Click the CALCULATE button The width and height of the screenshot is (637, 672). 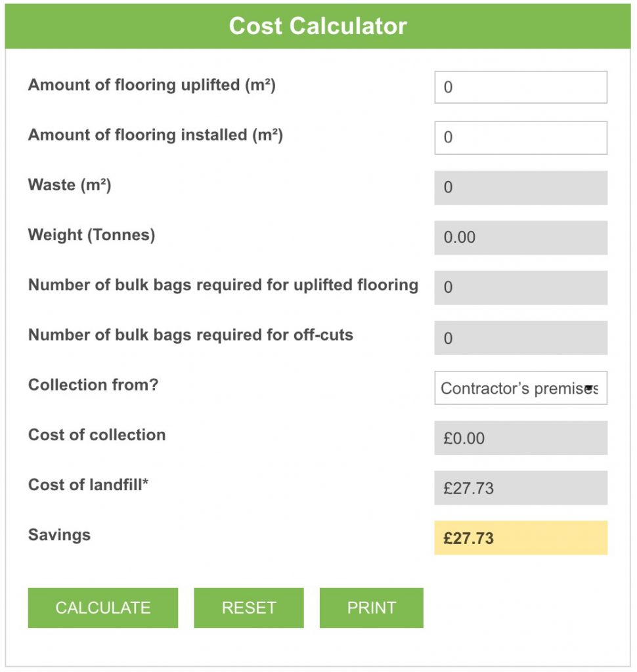pos(103,608)
